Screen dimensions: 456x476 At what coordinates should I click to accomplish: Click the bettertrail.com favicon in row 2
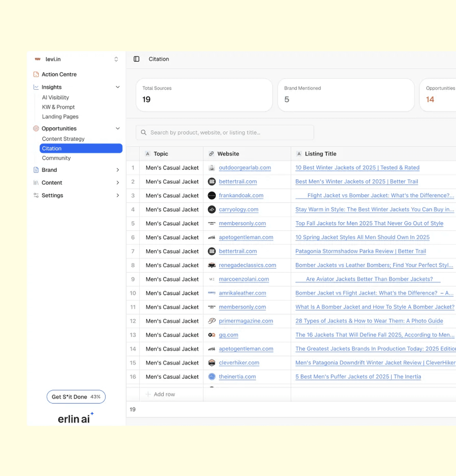pos(212,182)
